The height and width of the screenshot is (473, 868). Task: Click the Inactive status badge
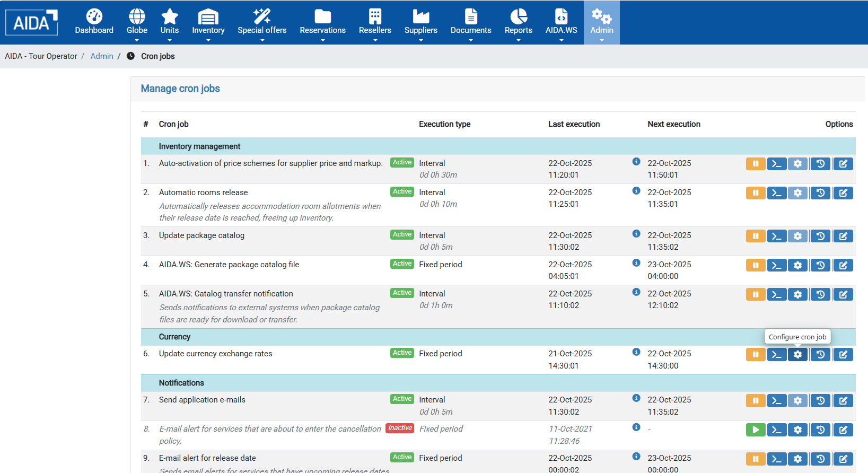pyautogui.click(x=400, y=428)
